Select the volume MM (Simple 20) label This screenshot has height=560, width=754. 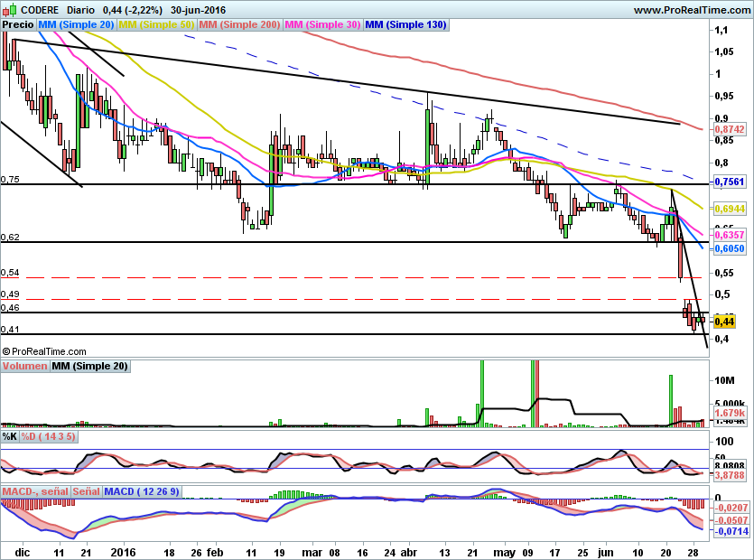(89, 366)
